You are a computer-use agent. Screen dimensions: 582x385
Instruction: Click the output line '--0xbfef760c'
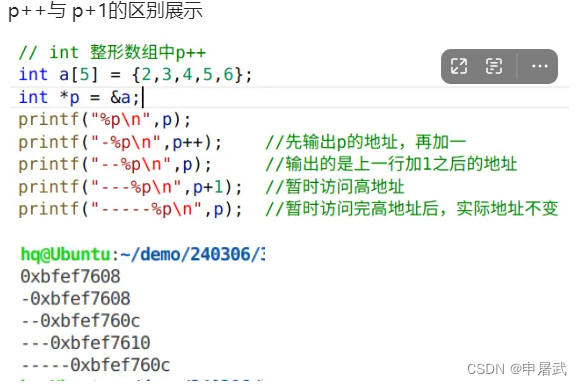click(x=81, y=321)
